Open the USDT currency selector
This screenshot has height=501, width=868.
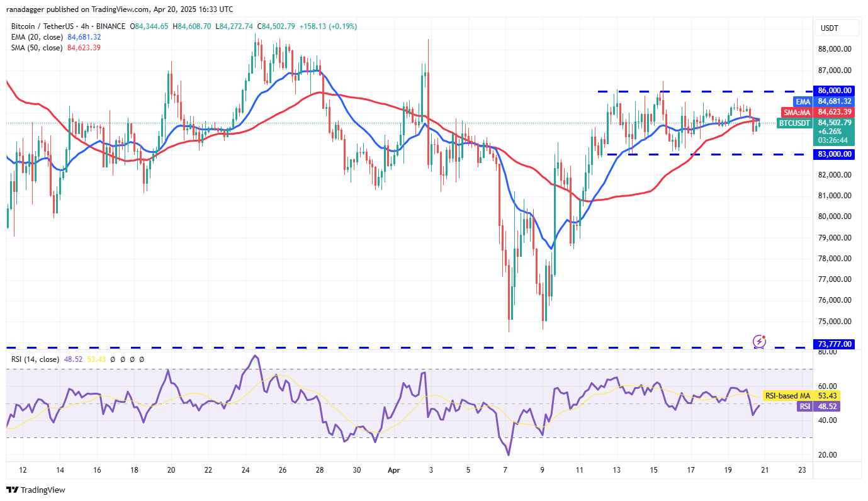tap(829, 28)
